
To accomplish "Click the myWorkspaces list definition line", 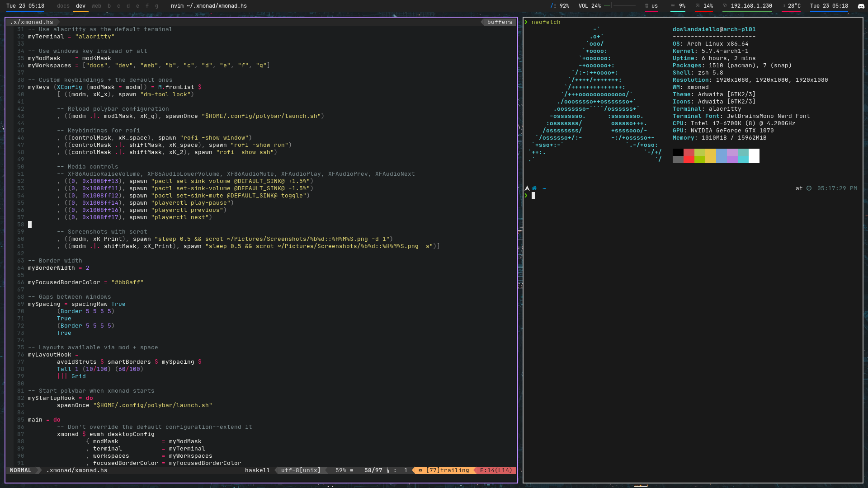I will [x=149, y=66].
